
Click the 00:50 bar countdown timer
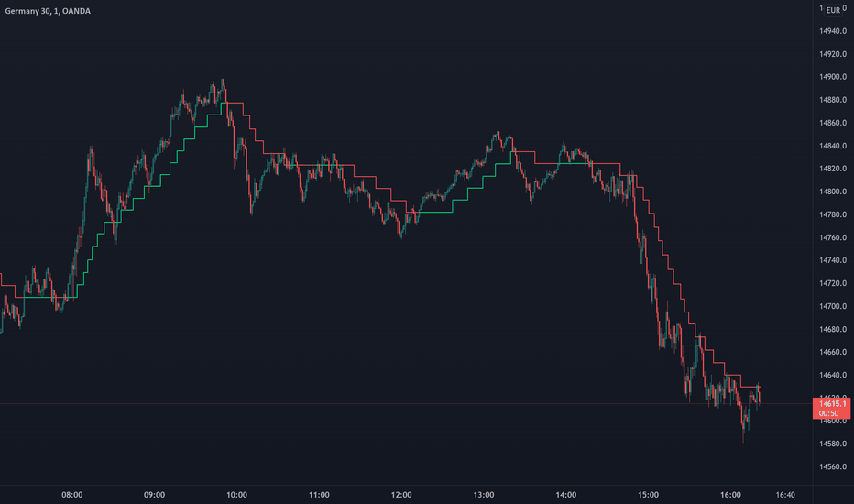click(x=829, y=413)
